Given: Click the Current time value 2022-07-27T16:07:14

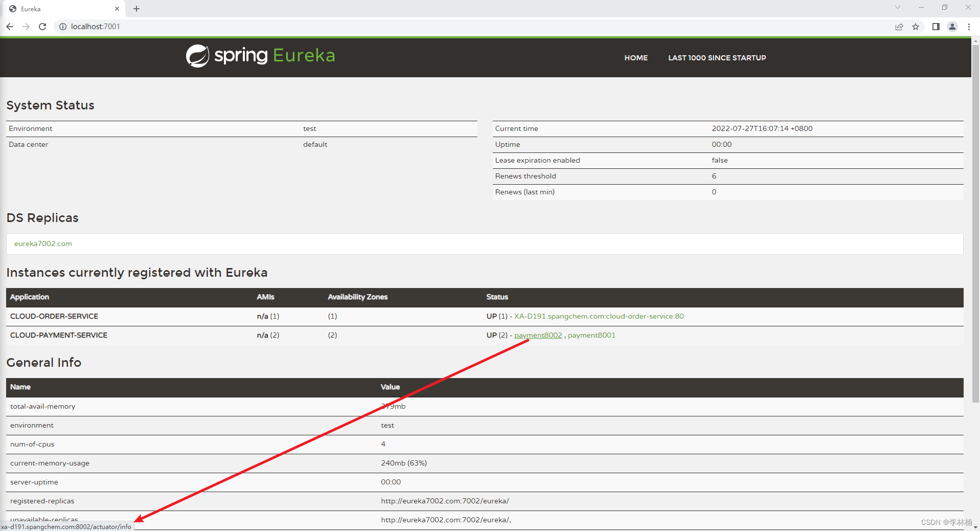Looking at the screenshot, I should pyautogui.click(x=762, y=128).
